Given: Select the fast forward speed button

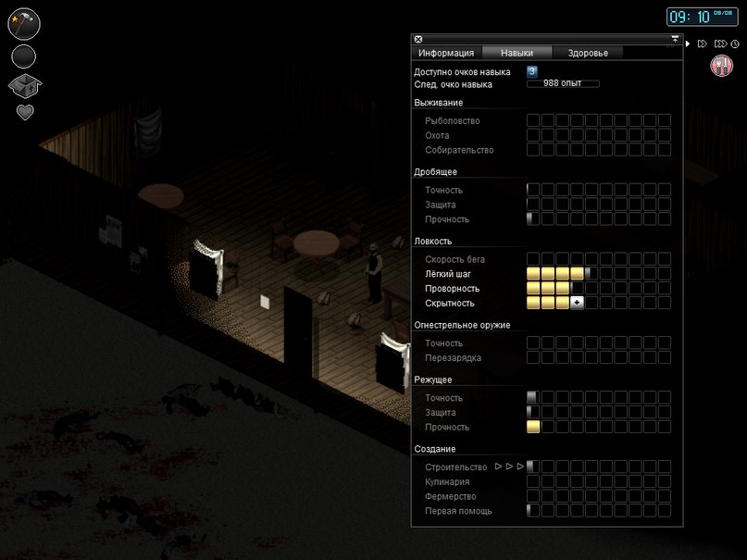Looking at the screenshot, I should [703, 44].
